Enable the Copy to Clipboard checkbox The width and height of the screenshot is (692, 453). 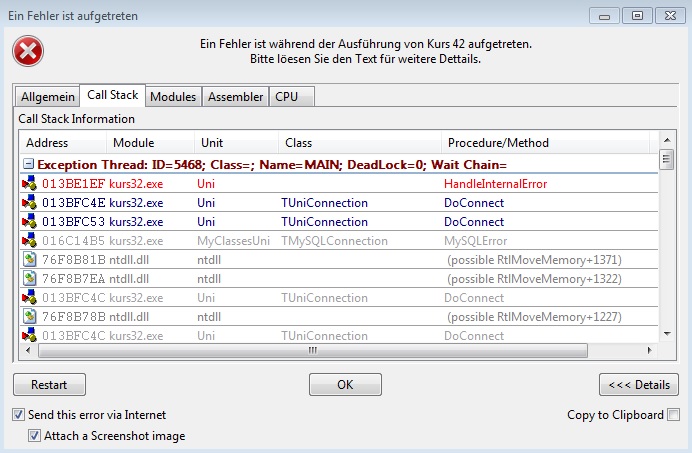point(673,415)
